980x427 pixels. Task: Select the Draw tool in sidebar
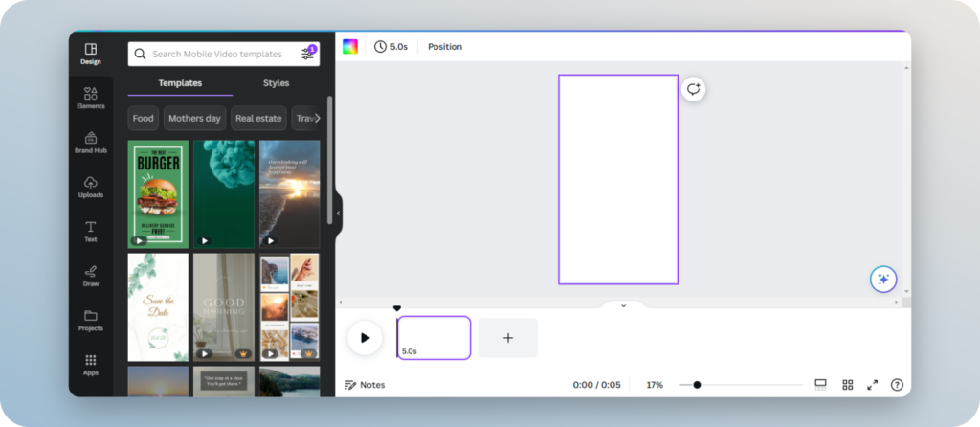[91, 276]
